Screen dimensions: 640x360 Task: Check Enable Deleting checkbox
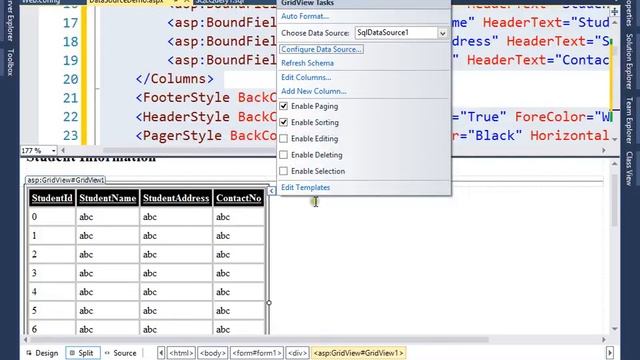pos(284,155)
